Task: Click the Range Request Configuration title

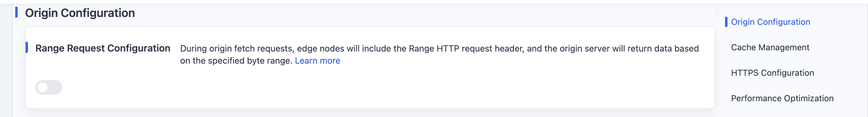Action: (x=103, y=48)
